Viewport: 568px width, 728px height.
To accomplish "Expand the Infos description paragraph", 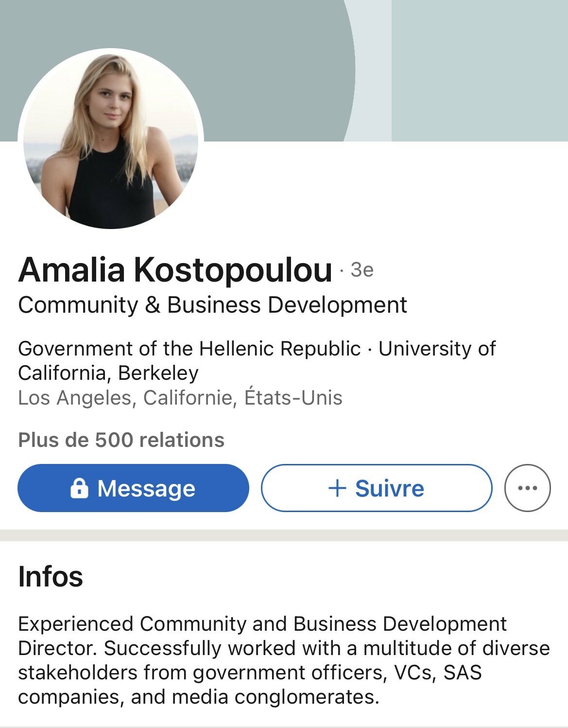I will tap(284, 660).
